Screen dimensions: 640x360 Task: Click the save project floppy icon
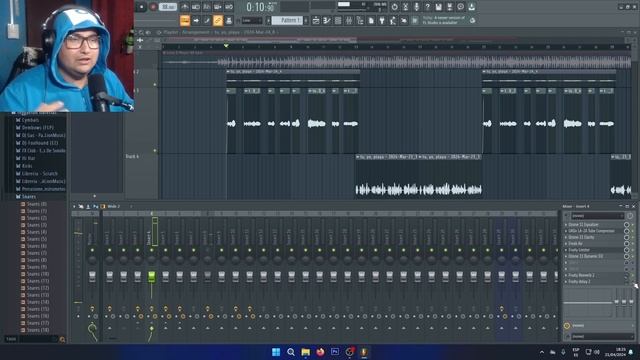point(438,7)
